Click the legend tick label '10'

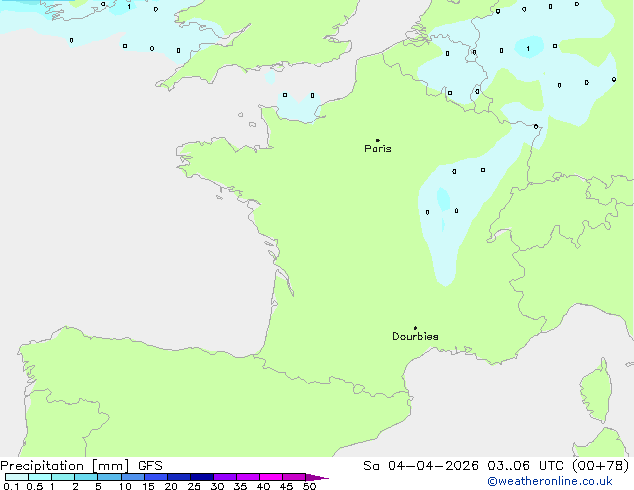point(125,486)
